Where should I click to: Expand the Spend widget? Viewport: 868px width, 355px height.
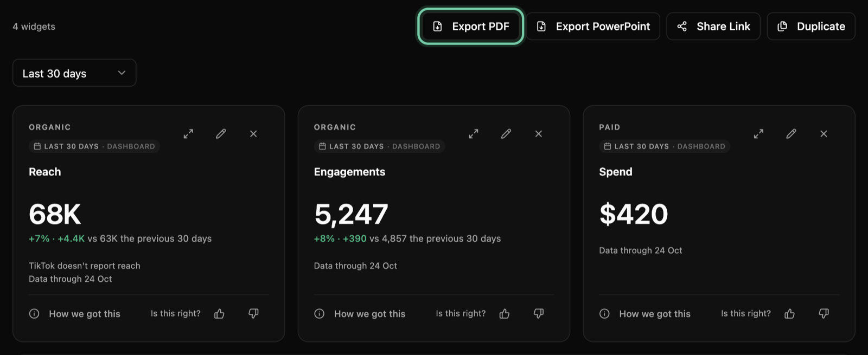758,134
